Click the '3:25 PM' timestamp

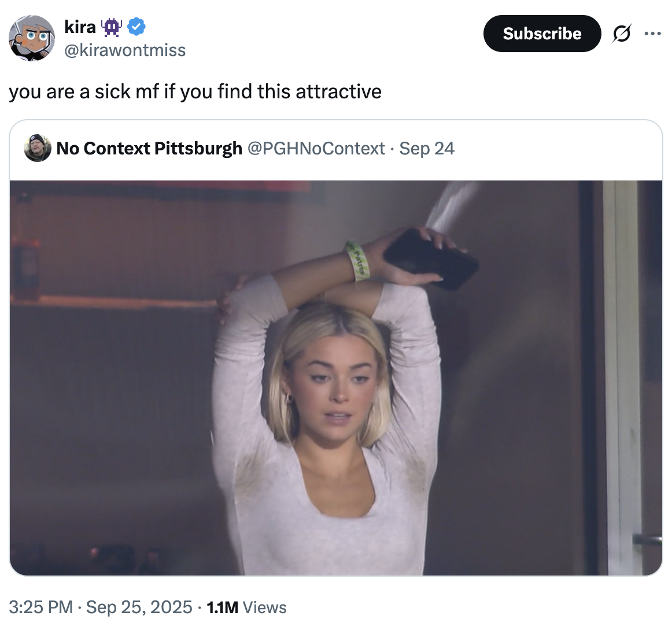point(40,607)
